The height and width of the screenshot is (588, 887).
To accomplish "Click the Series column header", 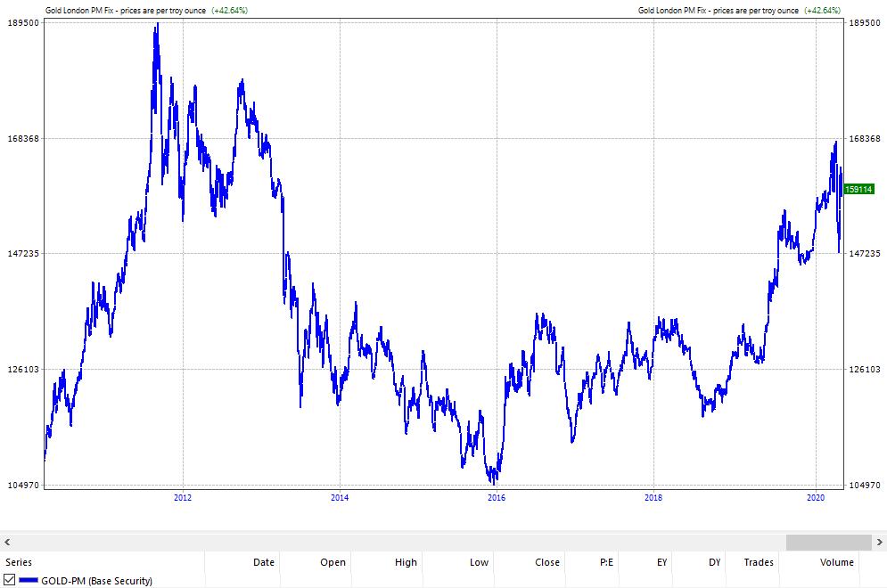I will pyautogui.click(x=18, y=562).
